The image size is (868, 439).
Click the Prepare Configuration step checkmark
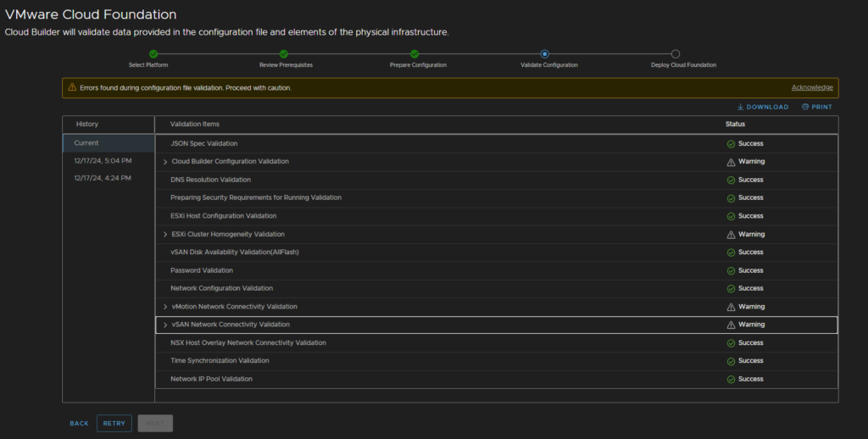pos(415,53)
